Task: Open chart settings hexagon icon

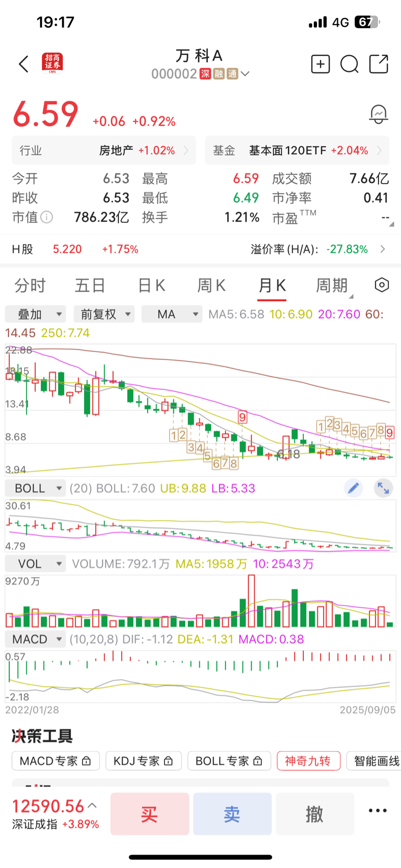Action: pos(382,285)
